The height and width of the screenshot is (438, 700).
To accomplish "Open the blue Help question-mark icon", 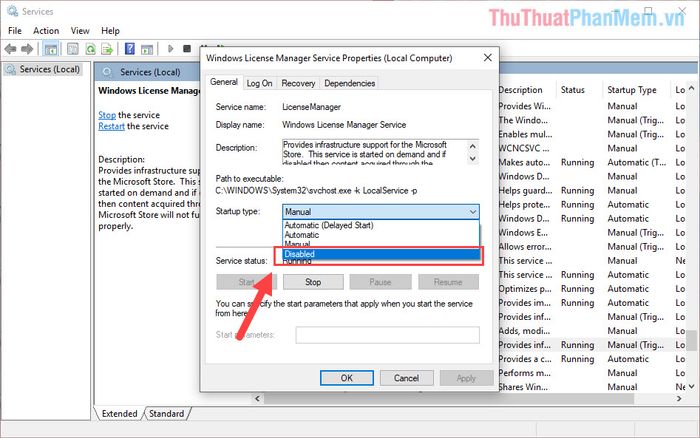I will tap(129, 48).
